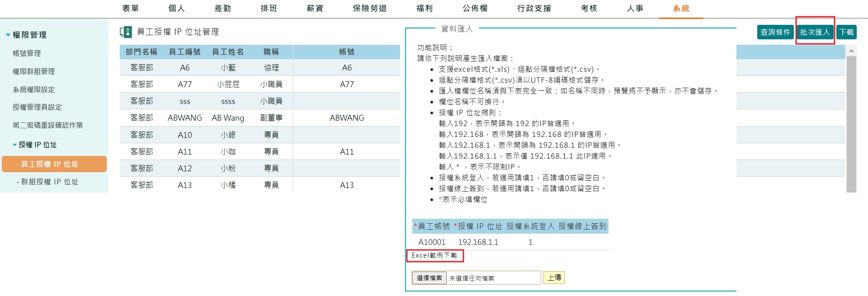Go to 權限群組管理 in sidebar

tap(34, 71)
